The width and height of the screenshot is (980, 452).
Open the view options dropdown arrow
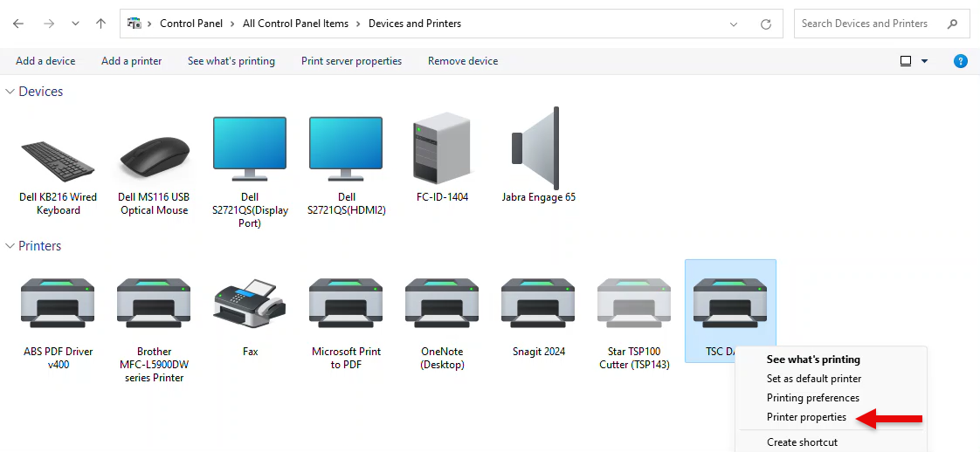click(x=925, y=61)
